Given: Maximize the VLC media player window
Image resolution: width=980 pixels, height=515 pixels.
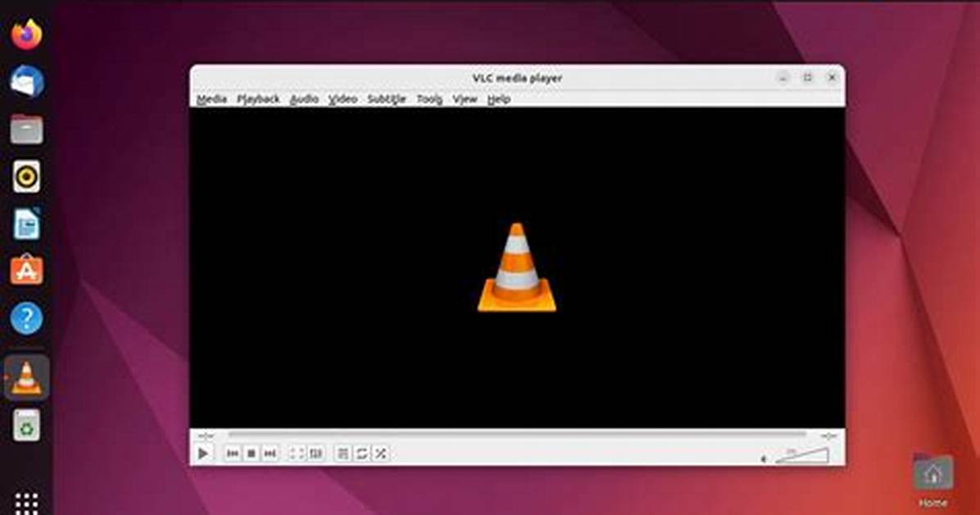Looking at the screenshot, I should click(x=807, y=78).
